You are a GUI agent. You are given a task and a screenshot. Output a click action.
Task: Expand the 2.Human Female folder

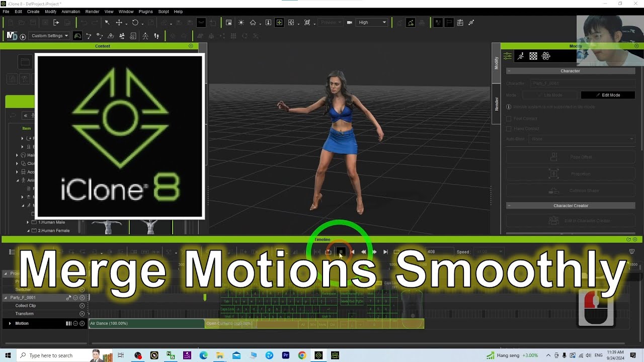pyautogui.click(x=28, y=231)
